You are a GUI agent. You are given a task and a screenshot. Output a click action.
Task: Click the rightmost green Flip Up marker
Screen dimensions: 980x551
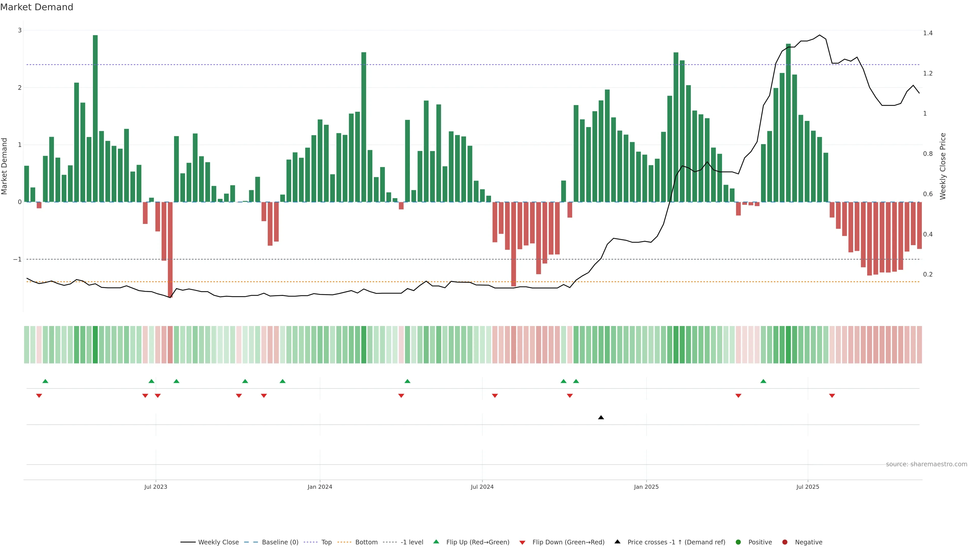[763, 381]
